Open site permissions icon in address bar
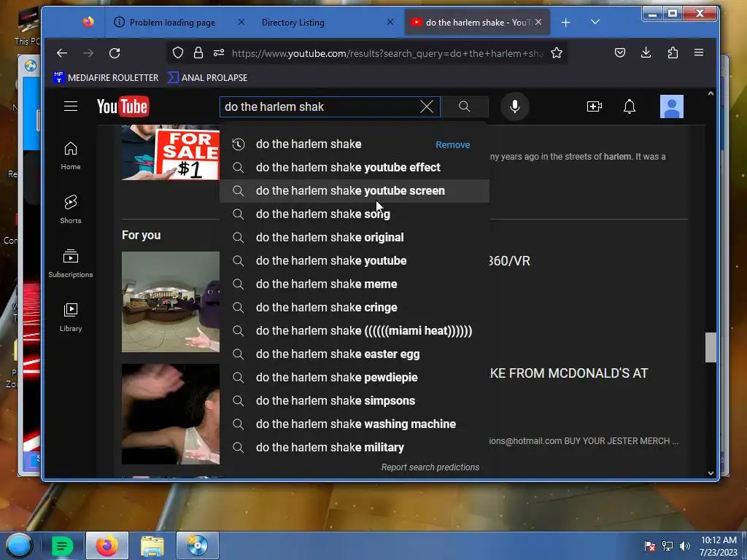747x560 pixels. pyautogui.click(x=219, y=52)
